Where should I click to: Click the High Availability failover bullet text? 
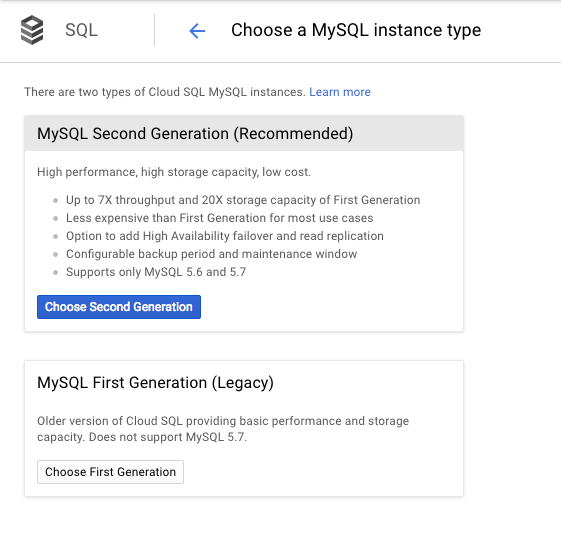click(x=225, y=236)
